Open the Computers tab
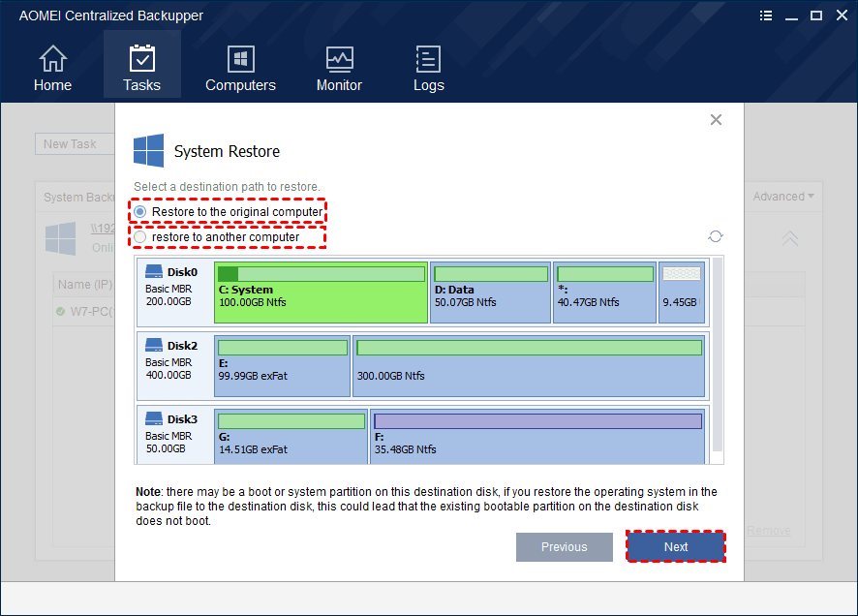 tap(240, 68)
